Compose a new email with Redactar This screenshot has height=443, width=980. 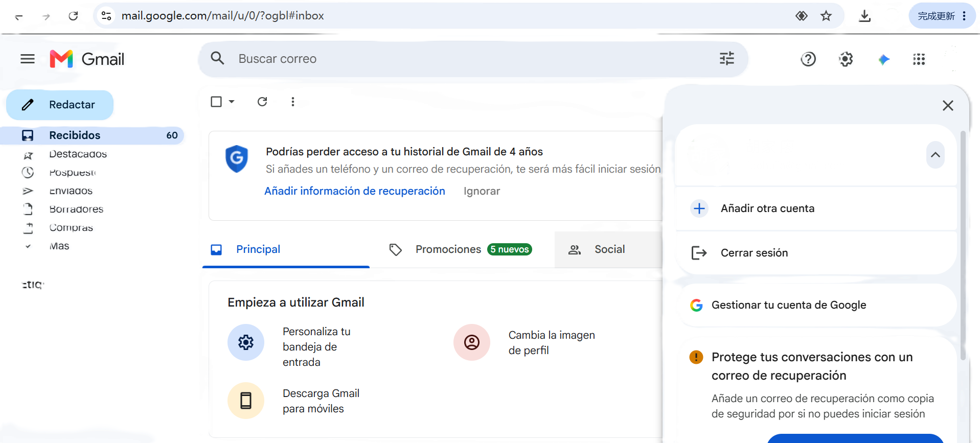point(60,105)
